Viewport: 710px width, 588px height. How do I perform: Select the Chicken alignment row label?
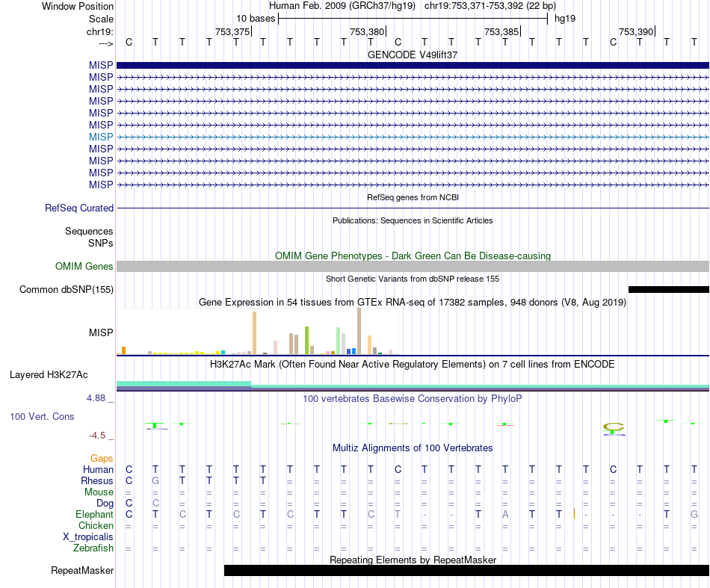96,525
